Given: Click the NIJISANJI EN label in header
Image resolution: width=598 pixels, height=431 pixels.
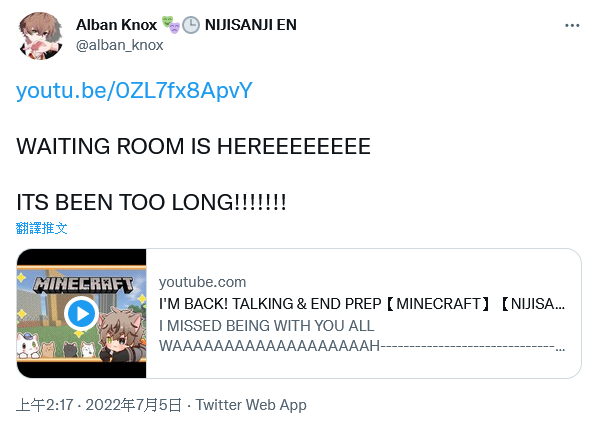Looking at the screenshot, I should click(251, 25).
